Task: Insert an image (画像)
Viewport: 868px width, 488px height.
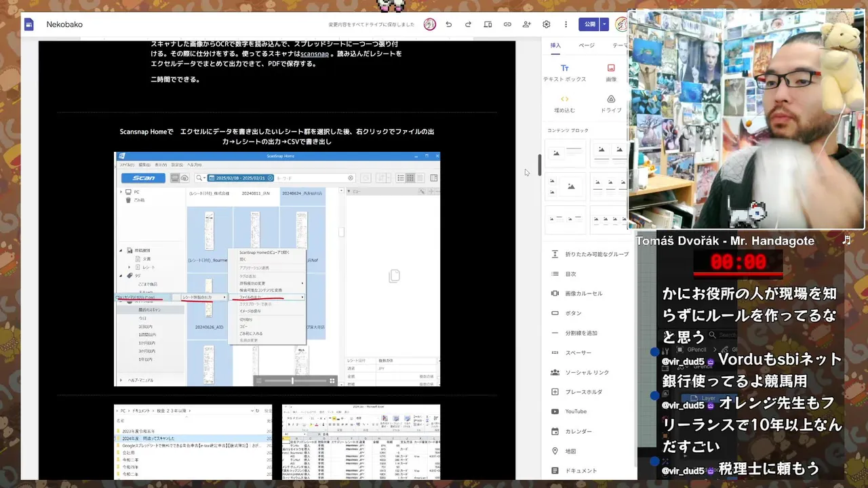Action: point(611,73)
